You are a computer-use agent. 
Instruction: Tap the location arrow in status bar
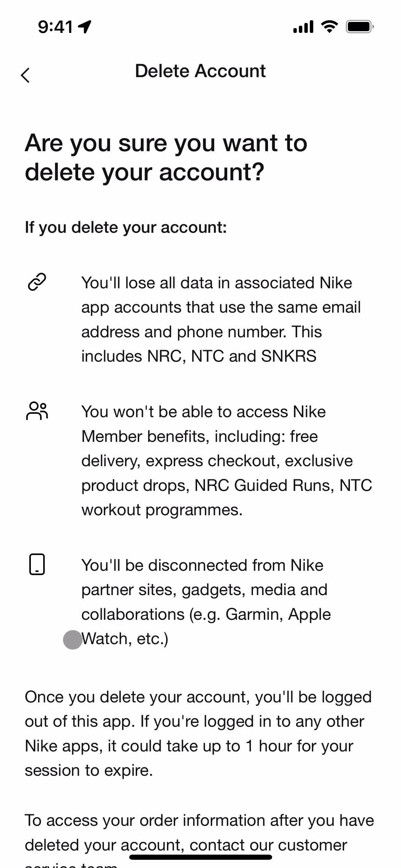(x=85, y=26)
